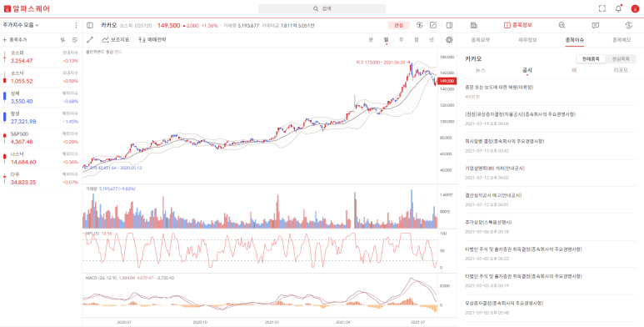Click the 볼린저밴드 indicator label

[103, 53]
